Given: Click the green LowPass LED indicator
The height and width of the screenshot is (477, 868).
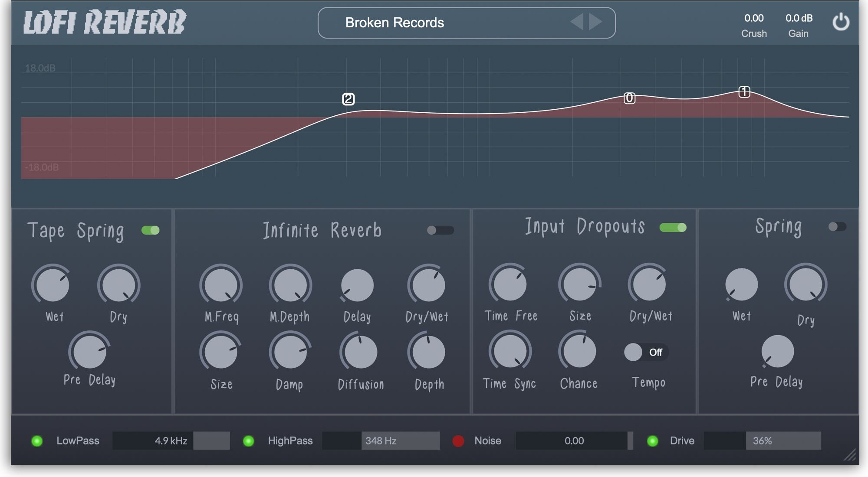Looking at the screenshot, I should pos(38,441).
